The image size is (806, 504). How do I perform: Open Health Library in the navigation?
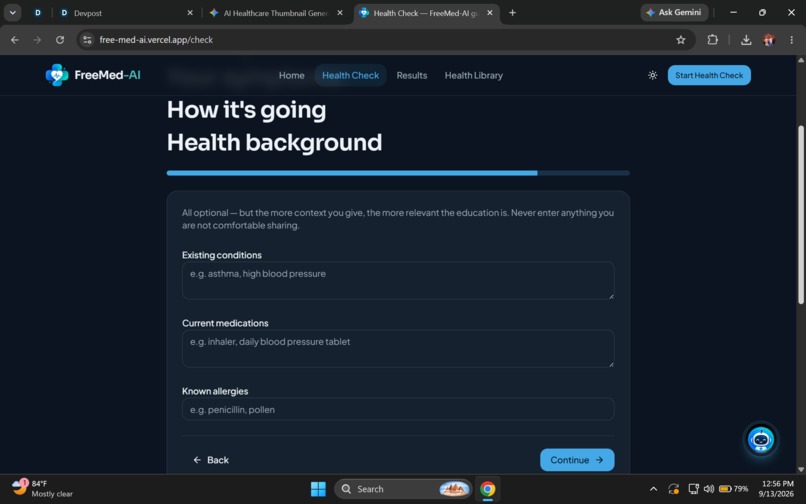pyautogui.click(x=473, y=75)
